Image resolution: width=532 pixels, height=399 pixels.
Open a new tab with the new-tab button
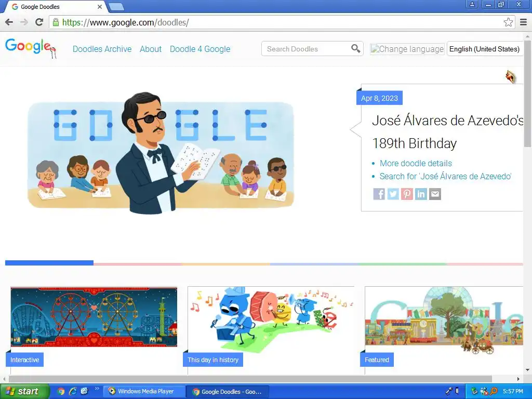coord(116,6)
